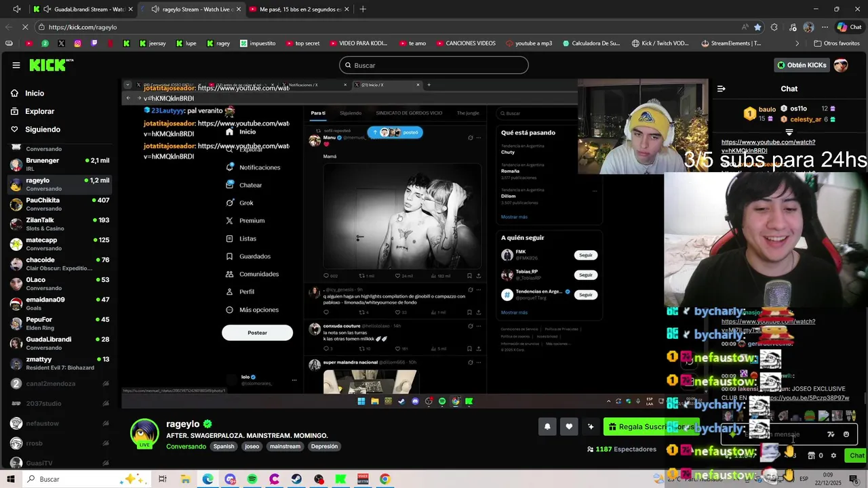Viewport: 868px width, 488px height.
Task: Collapse the chat panel
Action: (x=721, y=89)
